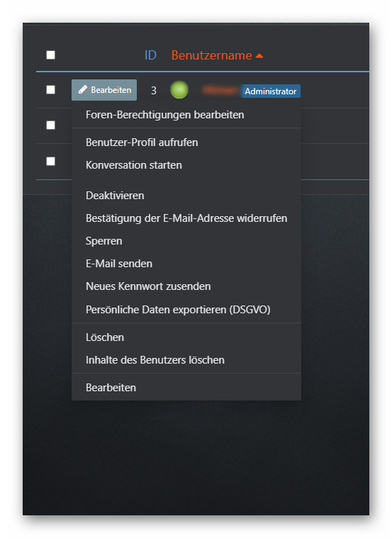Click the Benutzername sort arrow icon
The image size is (392, 538).
(x=259, y=55)
